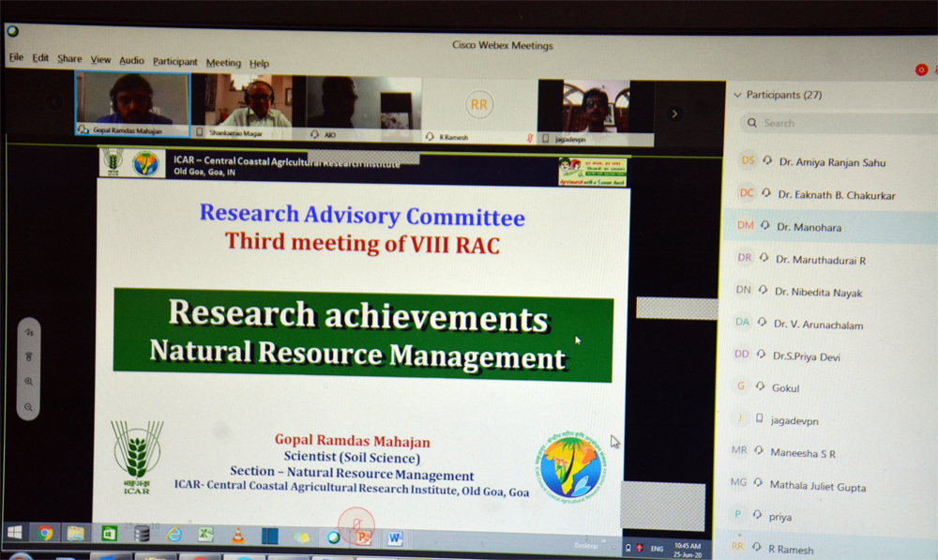Open File Explorer from the taskbar
This screenshot has height=560, width=938.
(75, 533)
